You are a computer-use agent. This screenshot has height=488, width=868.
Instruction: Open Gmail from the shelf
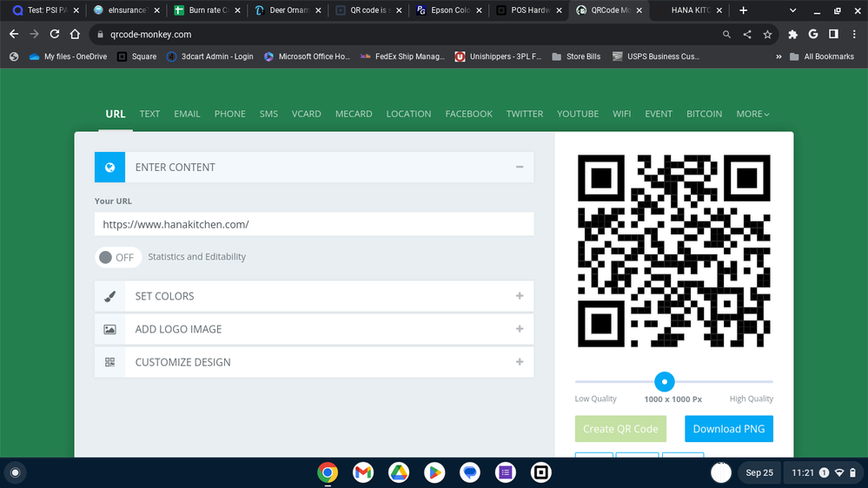(x=363, y=472)
